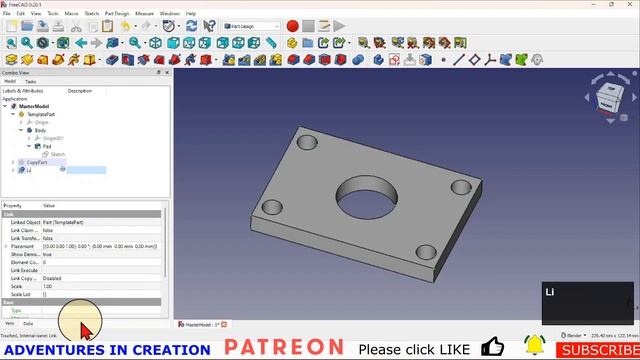The height and width of the screenshot is (360, 640).
Task: Select the Mirrored pattern tool
Action: click(x=229, y=60)
